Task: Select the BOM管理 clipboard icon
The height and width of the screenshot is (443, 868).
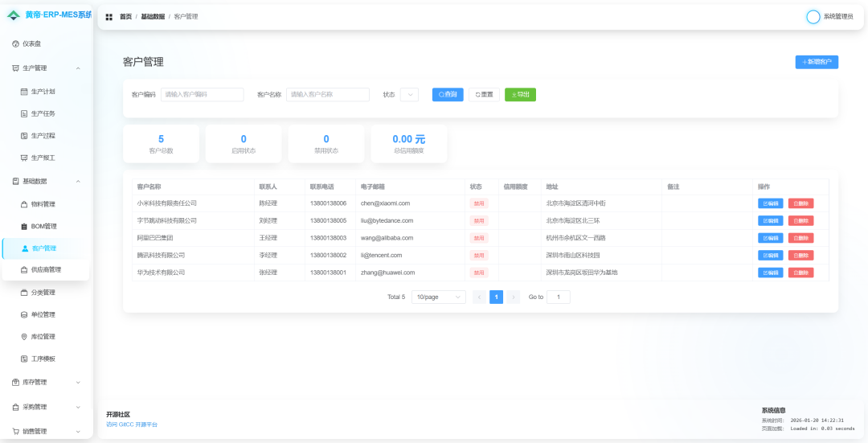Action: pos(24,227)
